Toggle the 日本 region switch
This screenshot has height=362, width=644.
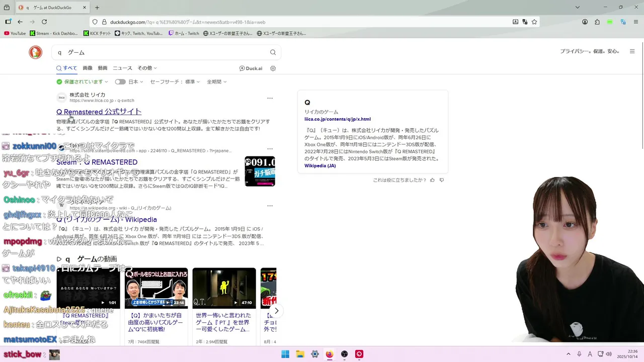pyautogui.click(x=120, y=81)
